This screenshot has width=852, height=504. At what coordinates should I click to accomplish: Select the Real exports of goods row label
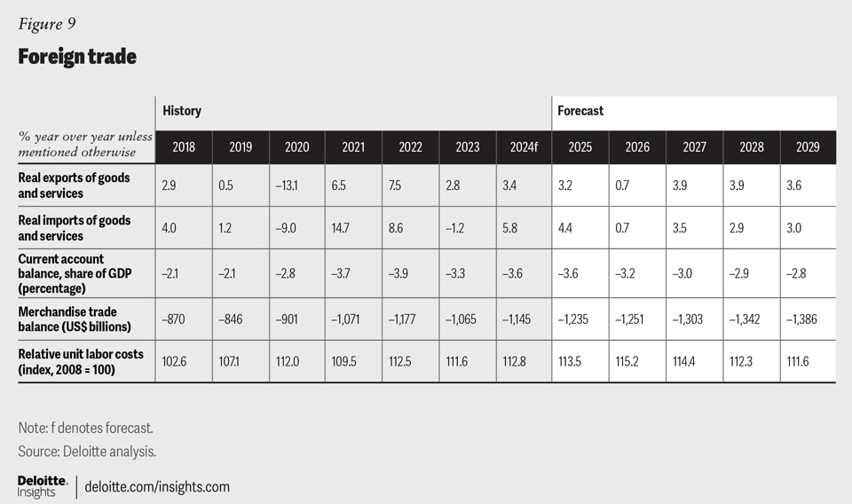pos(75,185)
